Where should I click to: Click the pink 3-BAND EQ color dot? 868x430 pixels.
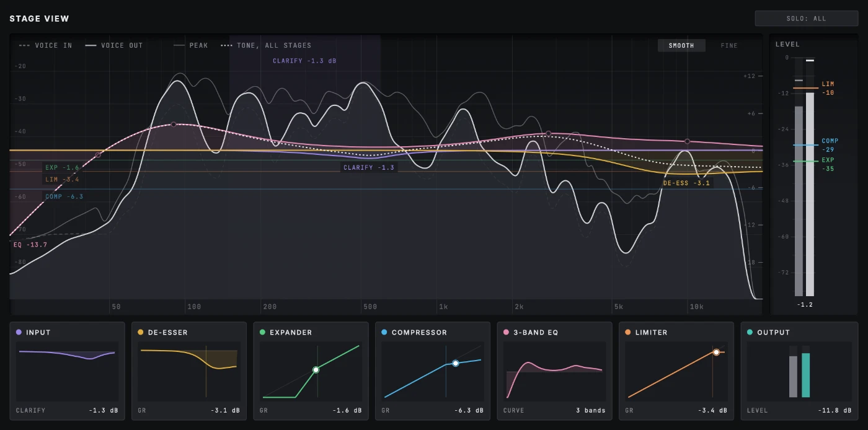click(507, 332)
